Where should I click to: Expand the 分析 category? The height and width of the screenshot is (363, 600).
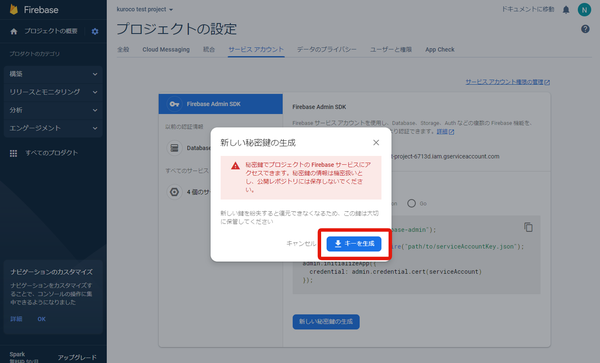click(53, 110)
